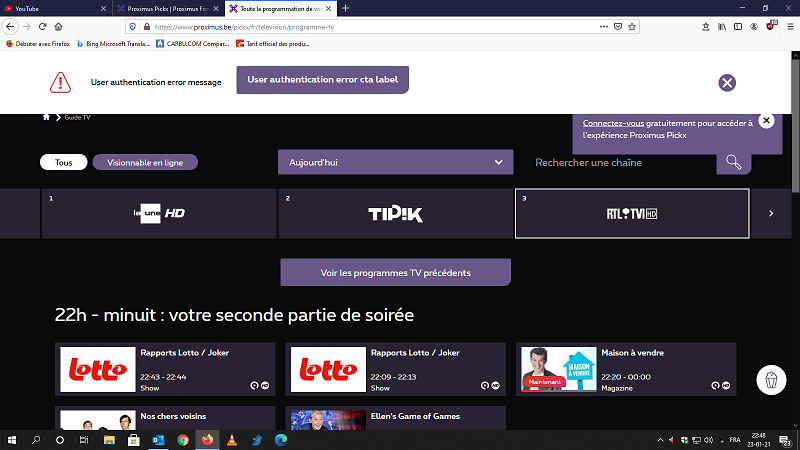Click the record icon on the 22:43 Lotto card
The width and height of the screenshot is (800, 450).
tap(265, 385)
